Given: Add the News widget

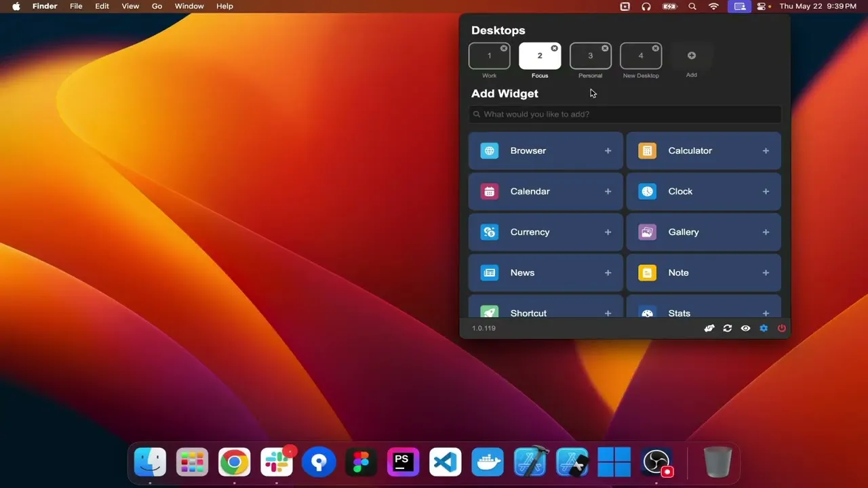Looking at the screenshot, I should (x=608, y=272).
